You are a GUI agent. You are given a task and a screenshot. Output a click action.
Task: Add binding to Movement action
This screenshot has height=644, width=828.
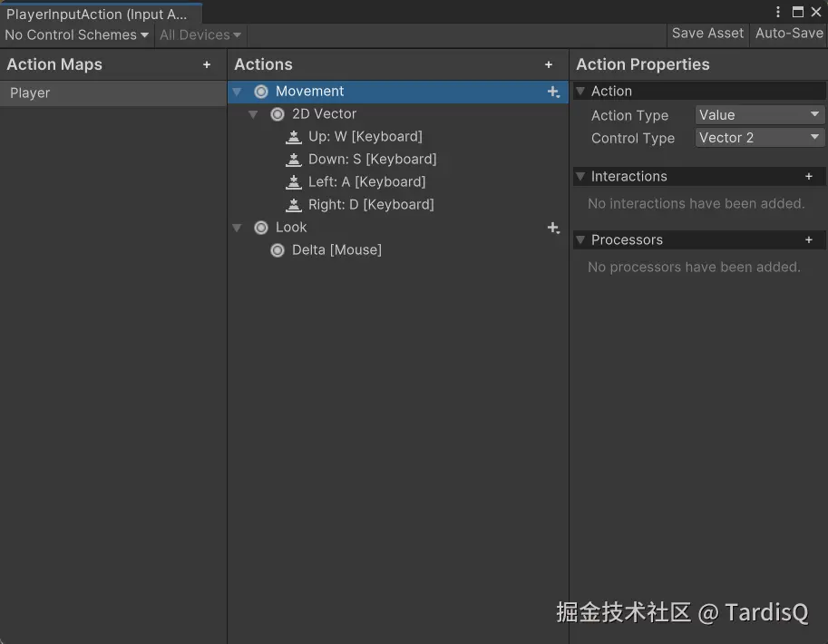tap(553, 92)
